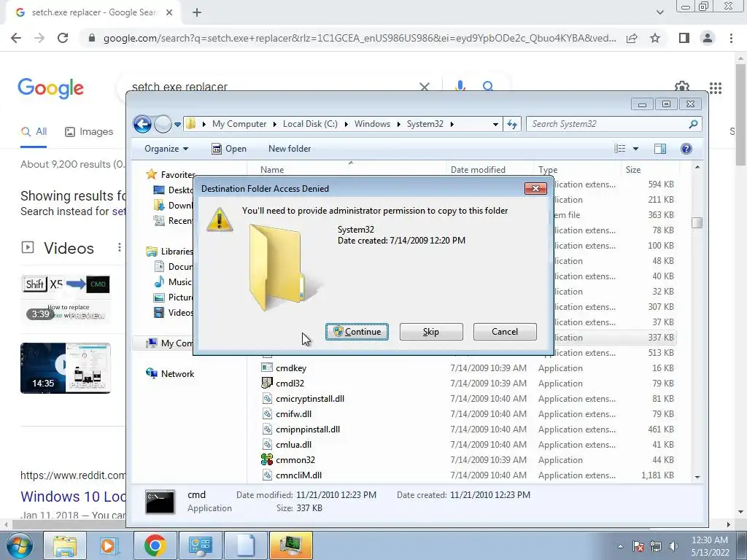Click Chrome address bar URL
747x560 pixels.
(x=360, y=38)
